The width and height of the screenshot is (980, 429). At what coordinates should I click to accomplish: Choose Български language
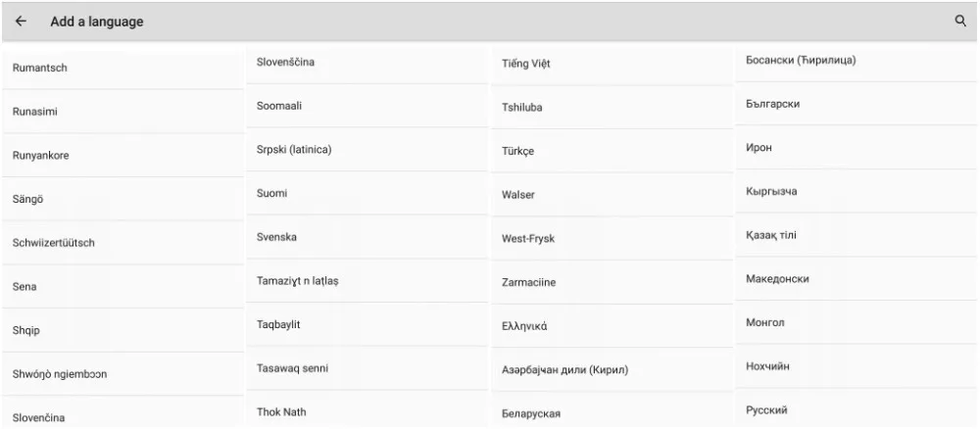(x=857, y=104)
